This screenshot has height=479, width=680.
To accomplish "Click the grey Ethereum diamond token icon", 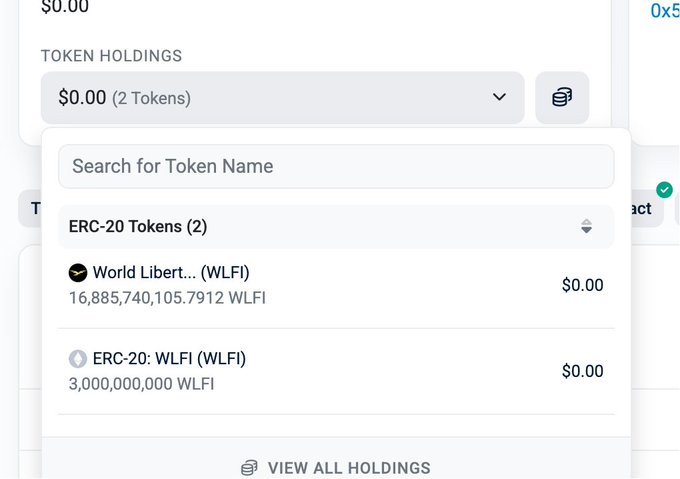I will click(78, 359).
